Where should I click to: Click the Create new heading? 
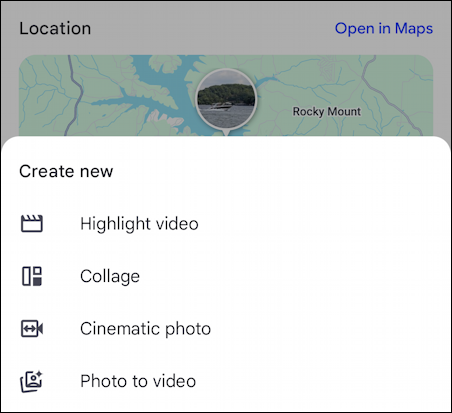[66, 171]
